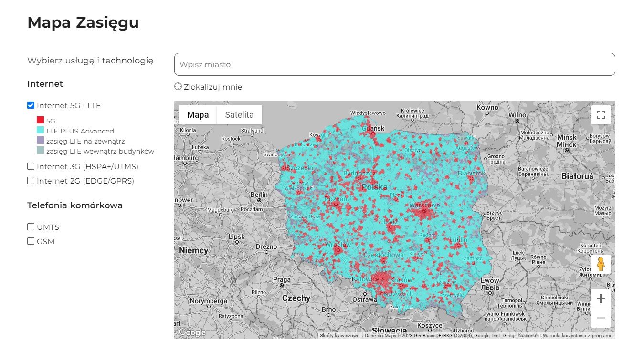Zoom out the map with minus
This screenshot has width=644, height=349.
pos(601,318)
